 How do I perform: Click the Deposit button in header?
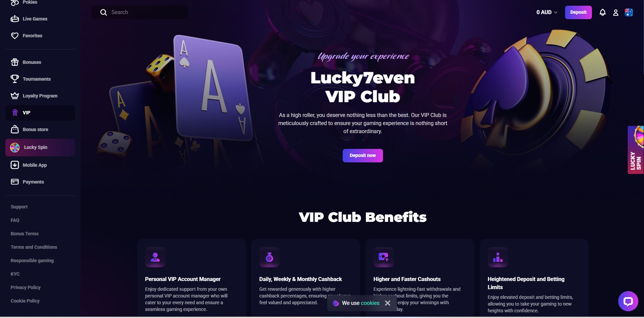coord(578,12)
